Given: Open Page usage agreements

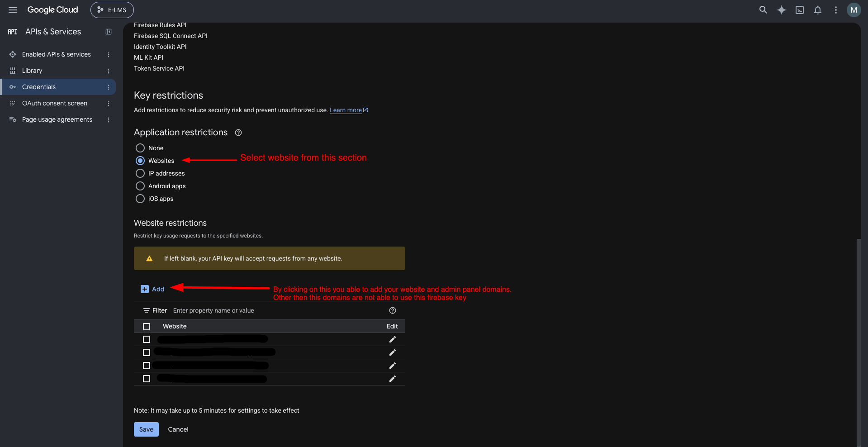Looking at the screenshot, I should point(57,119).
